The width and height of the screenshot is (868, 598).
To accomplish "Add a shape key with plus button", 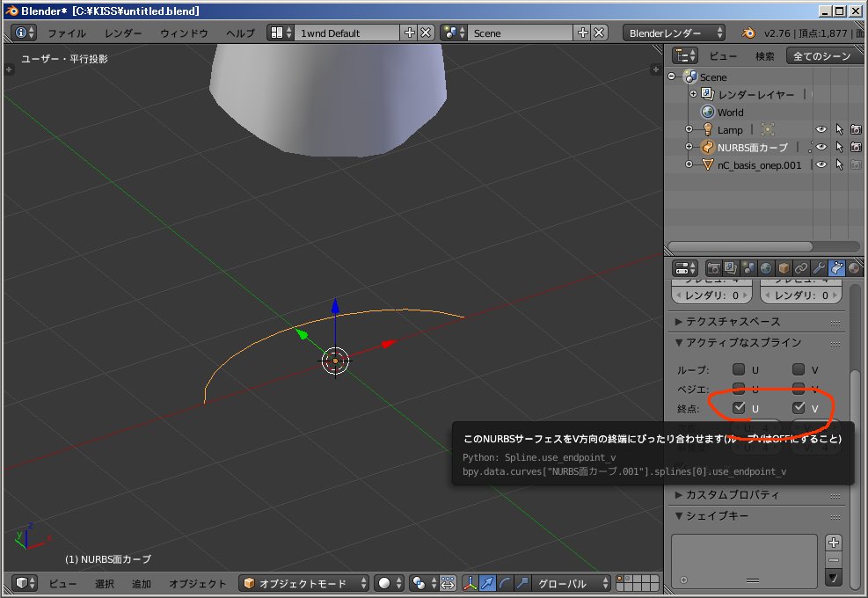I will pos(834,542).
